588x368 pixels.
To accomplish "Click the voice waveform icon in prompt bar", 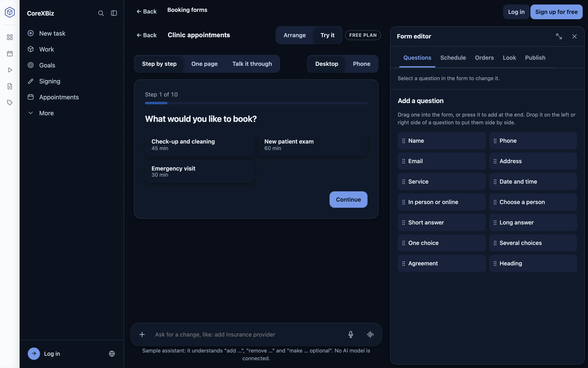I will 370,334.
